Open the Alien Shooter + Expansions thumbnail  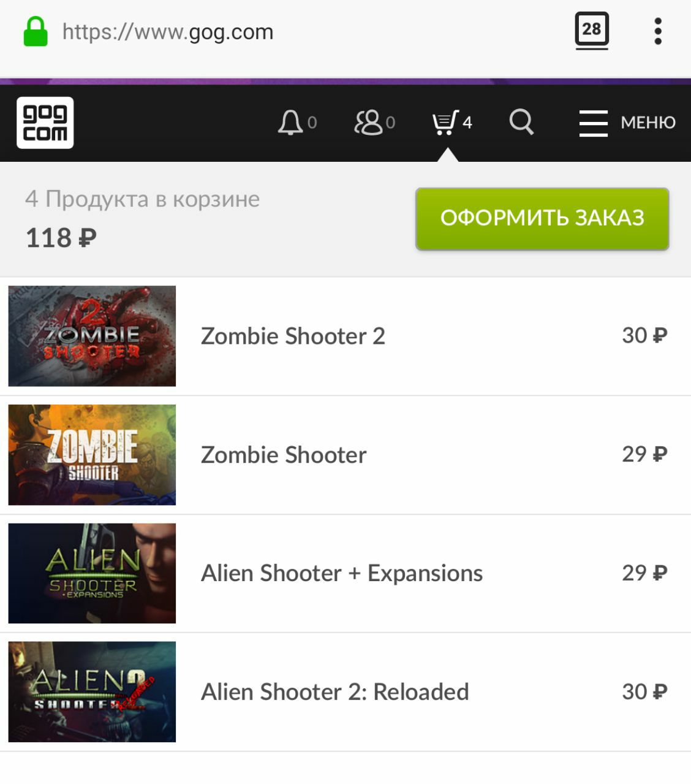click(92, 573)
